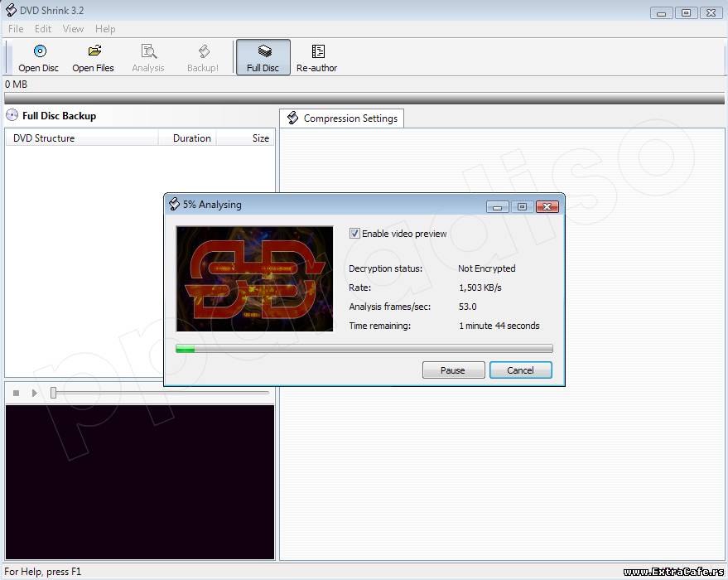Maximize the Analysing dialog
The width and height of the screenshot is (728, 580).
click(522, 206)
